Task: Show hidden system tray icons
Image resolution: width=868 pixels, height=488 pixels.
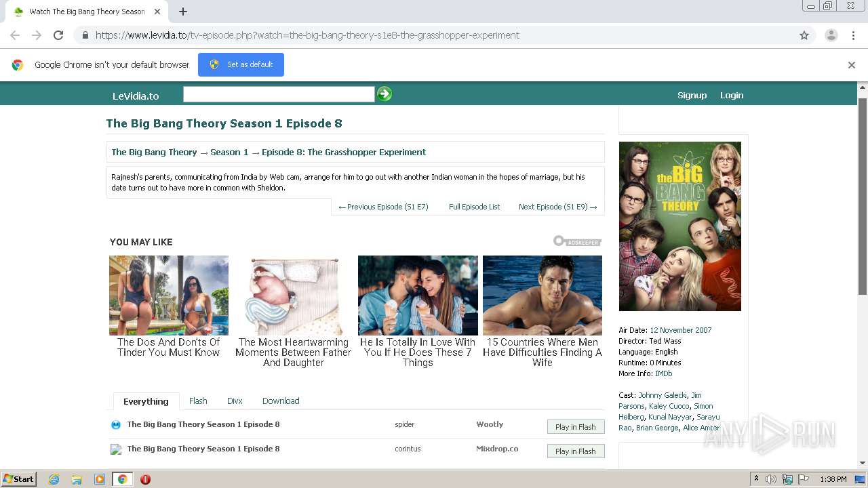Action: 756,479
